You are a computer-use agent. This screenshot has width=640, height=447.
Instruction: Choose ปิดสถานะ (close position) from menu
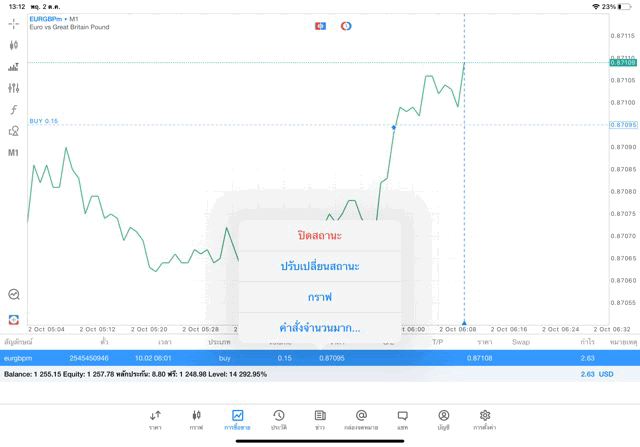[x=320, y=236]
